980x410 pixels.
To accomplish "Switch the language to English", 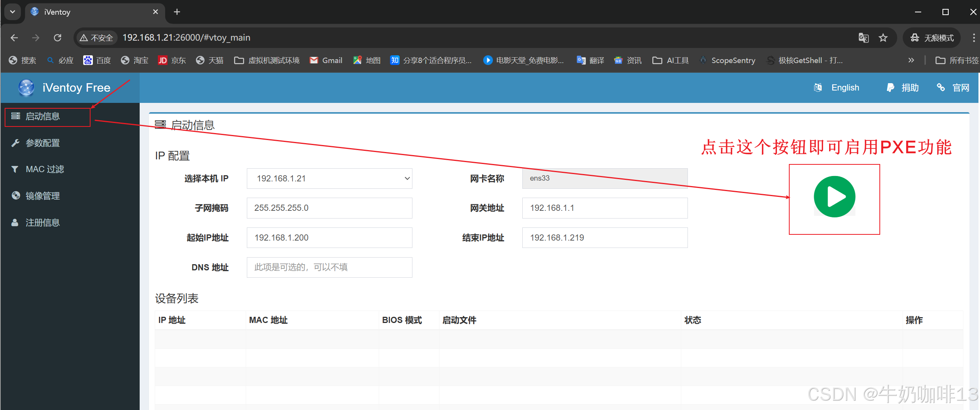I will click(x=845, y=88).
